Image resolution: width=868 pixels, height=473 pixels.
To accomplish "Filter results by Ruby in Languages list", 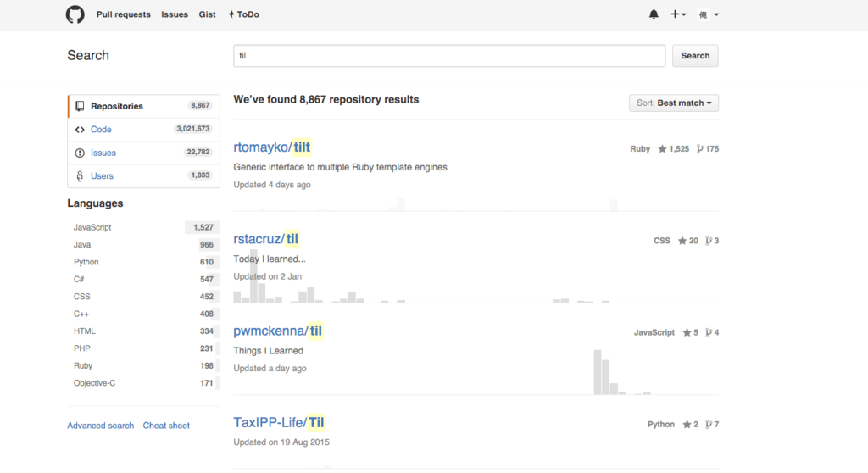I will (x=144, y=365).
